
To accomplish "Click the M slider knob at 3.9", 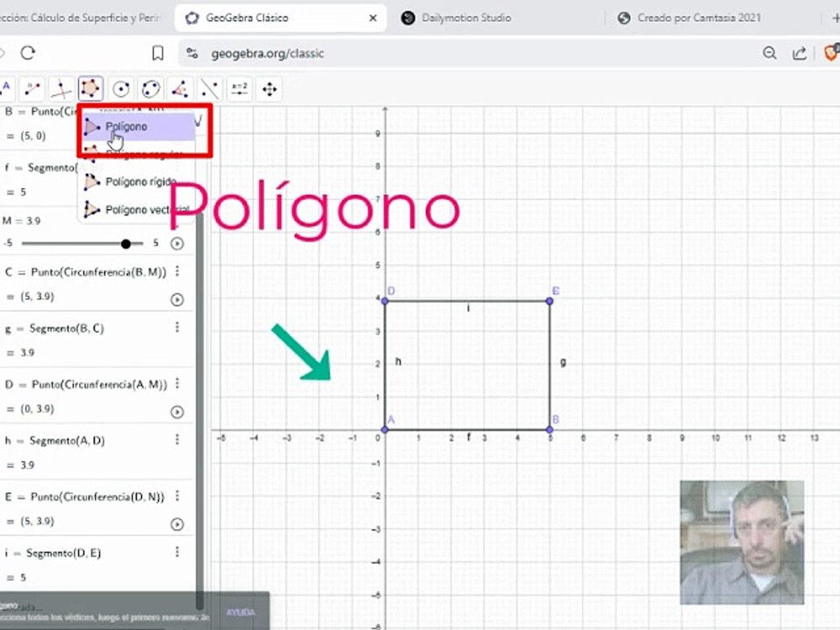I will pos(125,244).
